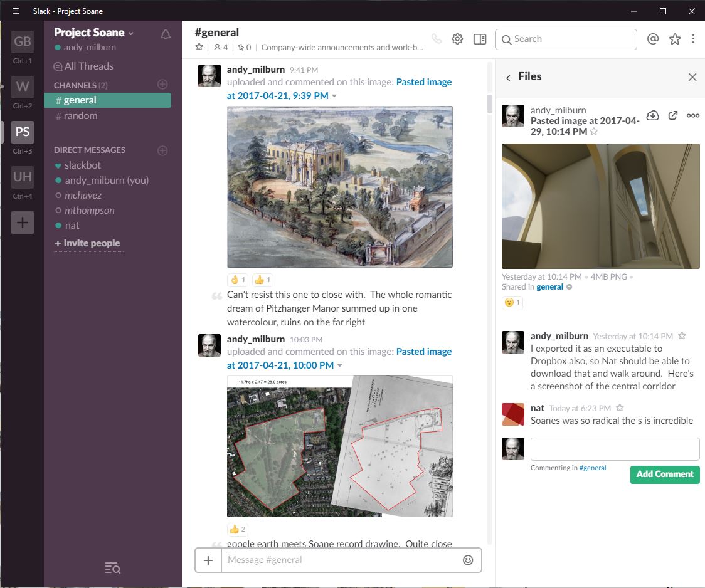The image size is (705, 588).
Task: Show starred items
Action: [675, 39]
